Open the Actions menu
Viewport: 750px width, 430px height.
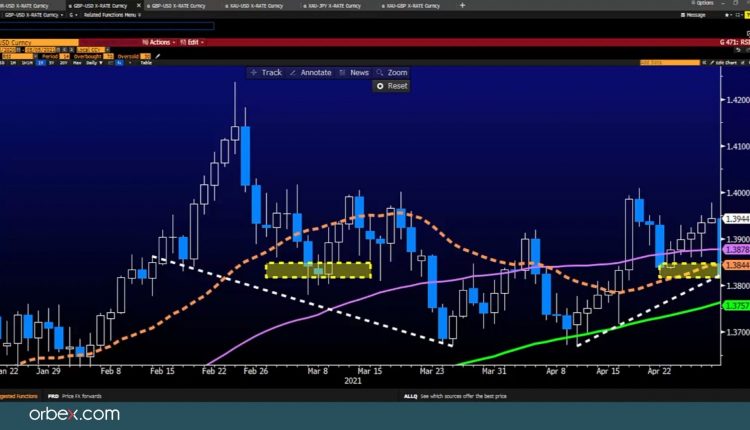click(159, 43)
